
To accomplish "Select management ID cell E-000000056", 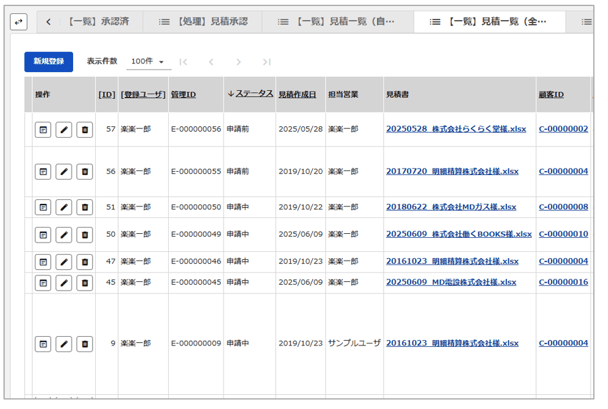I will tap(196, 129).
